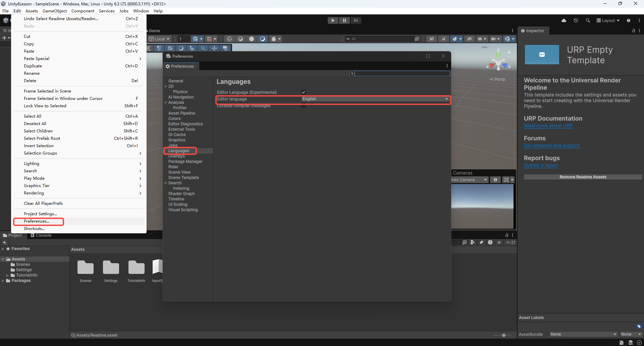Open the Layout dropdown

pyautogui.click(x=608, y=20)
